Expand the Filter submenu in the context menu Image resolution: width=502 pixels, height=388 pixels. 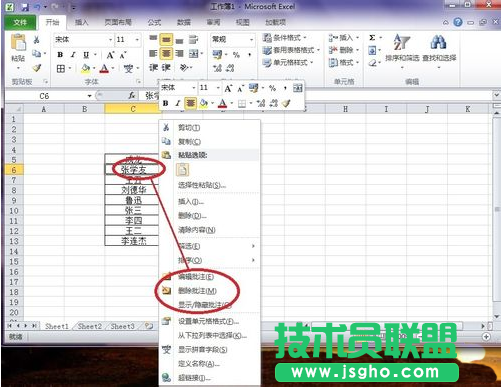pyautogui.click(x=209, y=246)
